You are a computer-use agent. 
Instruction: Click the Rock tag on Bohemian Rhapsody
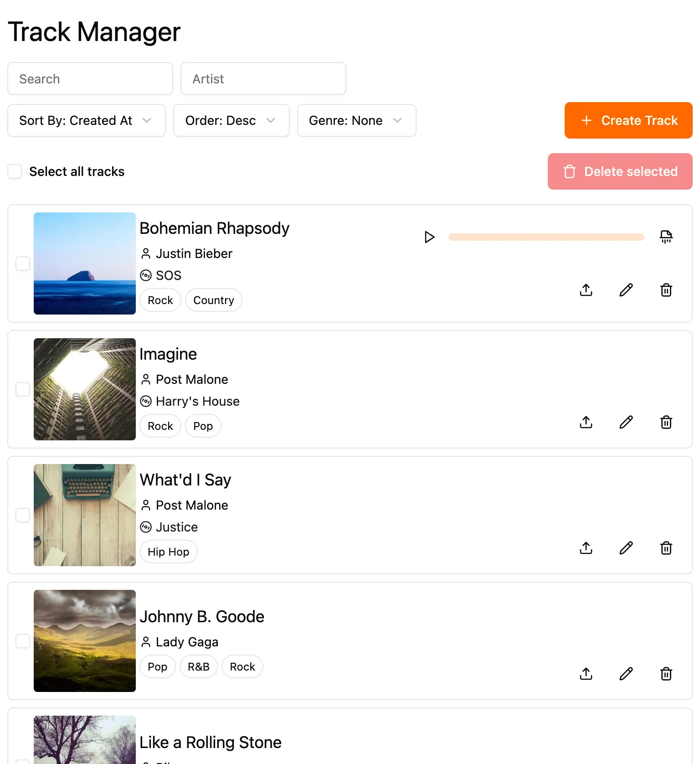pyautogui.click(x=160, y=300)
